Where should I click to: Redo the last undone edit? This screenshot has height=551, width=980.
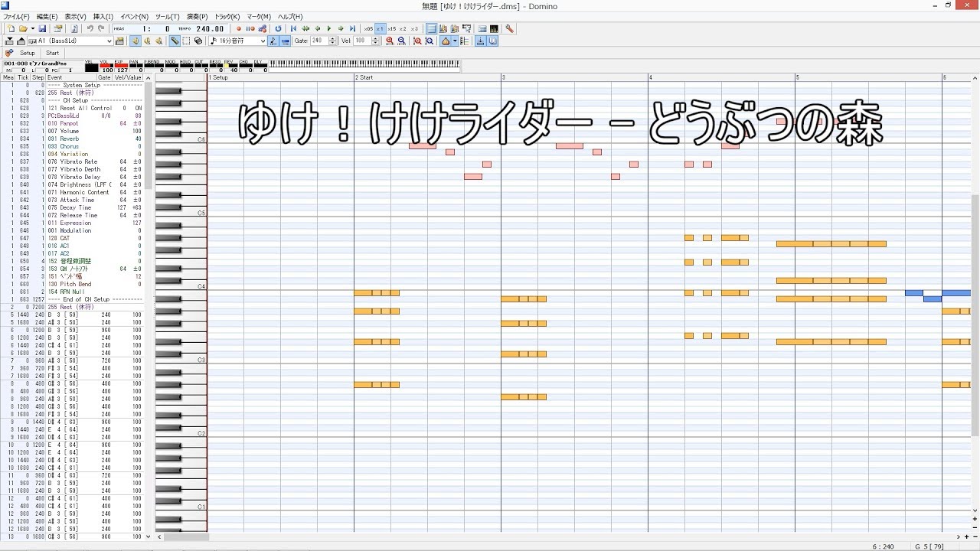coord(101,28)
